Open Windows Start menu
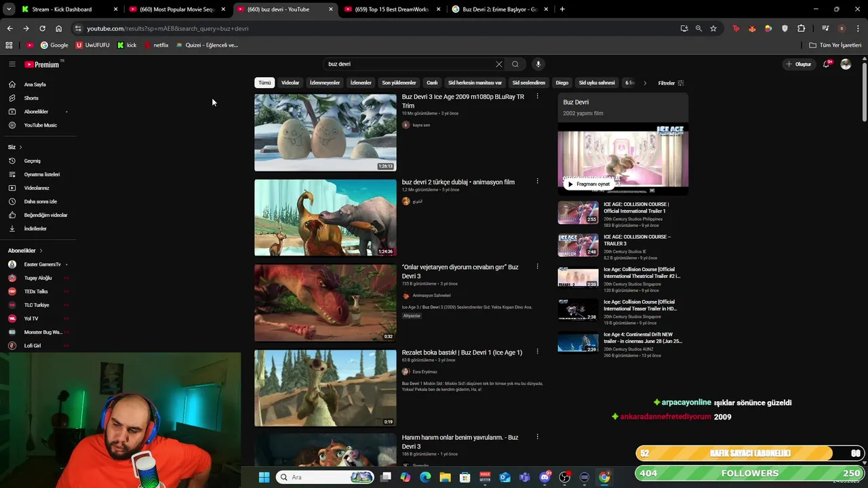868x488 pixels. [264, 477]
